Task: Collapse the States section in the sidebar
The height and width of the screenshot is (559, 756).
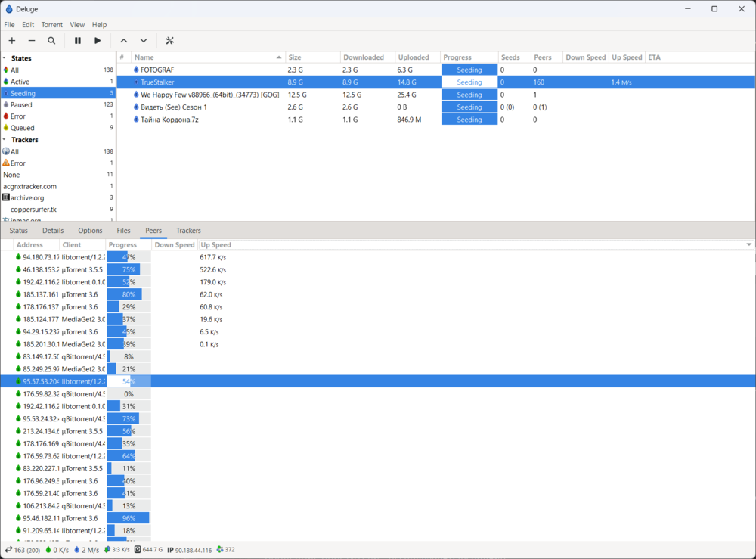Action: coord(5,58)
